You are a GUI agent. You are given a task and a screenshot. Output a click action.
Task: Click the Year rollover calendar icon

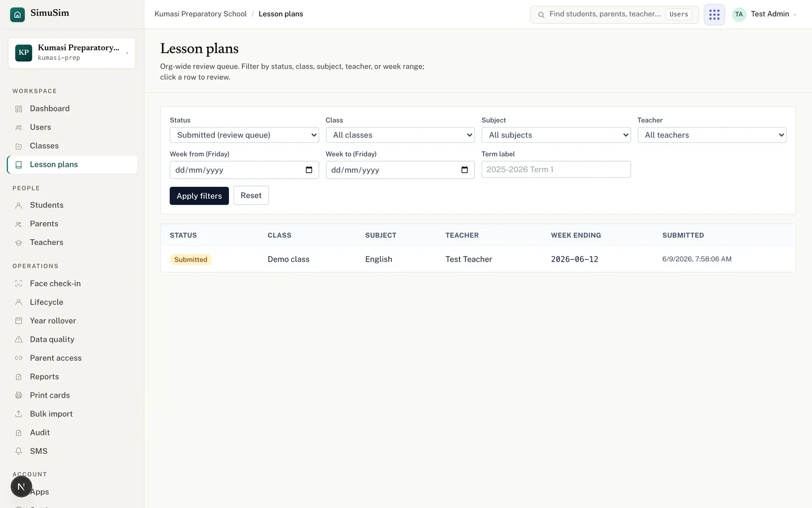[19, 321]
